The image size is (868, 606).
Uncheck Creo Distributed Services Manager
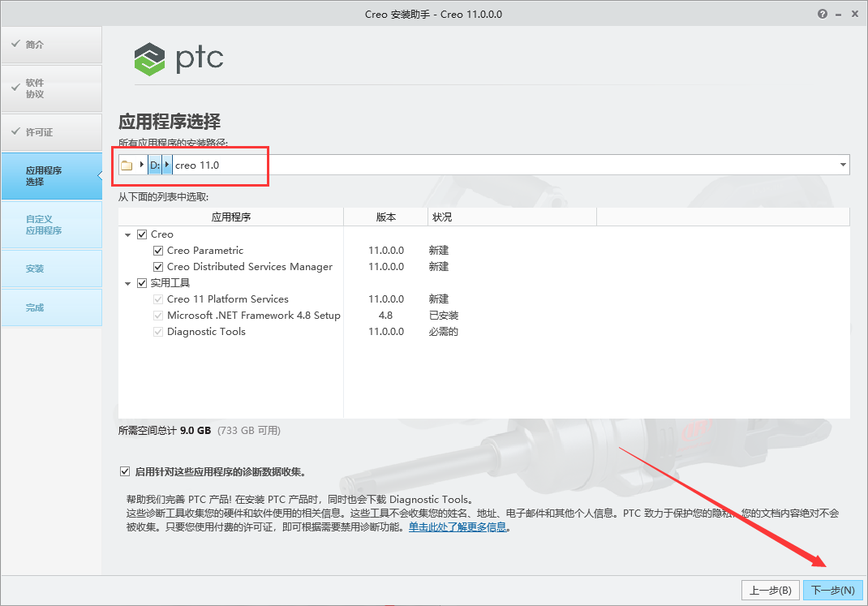pyautogui.click(x=157, y=266)
